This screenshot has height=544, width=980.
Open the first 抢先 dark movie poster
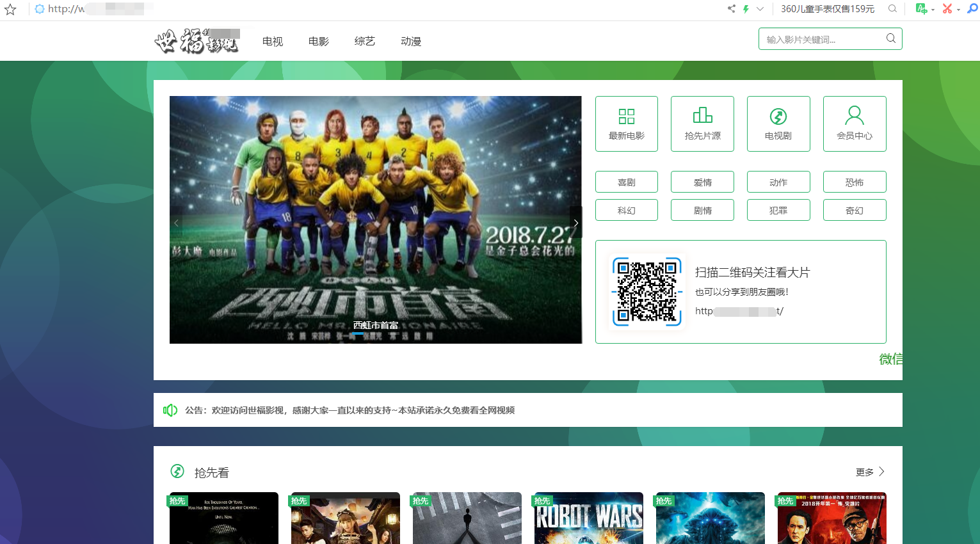[x=224, y=518]
